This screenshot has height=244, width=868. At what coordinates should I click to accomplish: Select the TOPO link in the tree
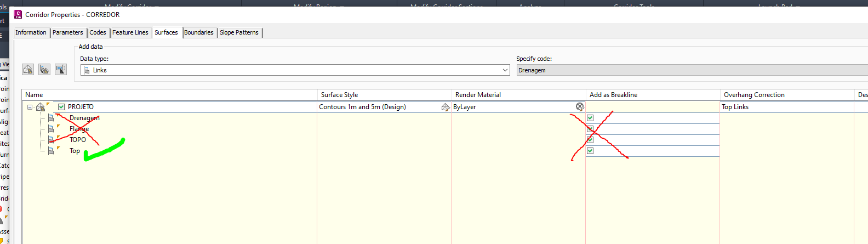(x=78, y=140)
